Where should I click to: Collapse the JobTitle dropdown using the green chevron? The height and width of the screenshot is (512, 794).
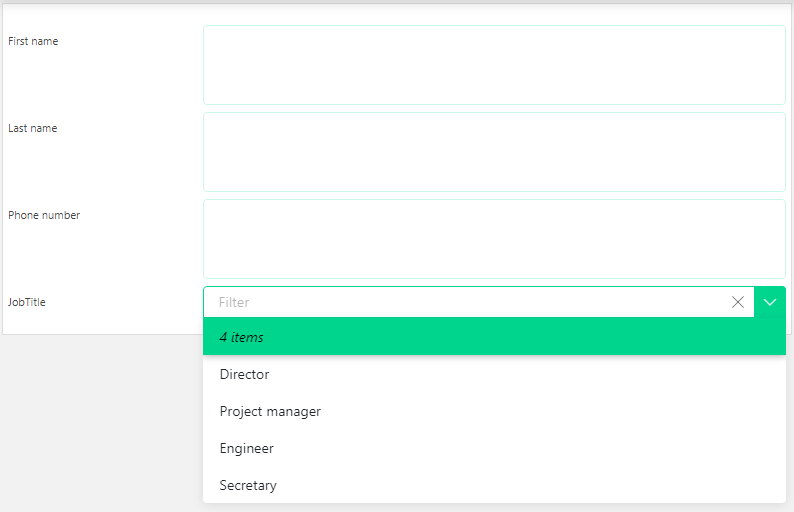[770, 302]
